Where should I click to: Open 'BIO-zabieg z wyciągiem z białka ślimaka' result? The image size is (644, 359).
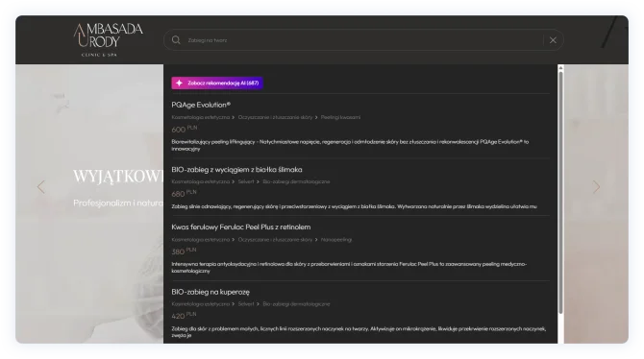236,170
